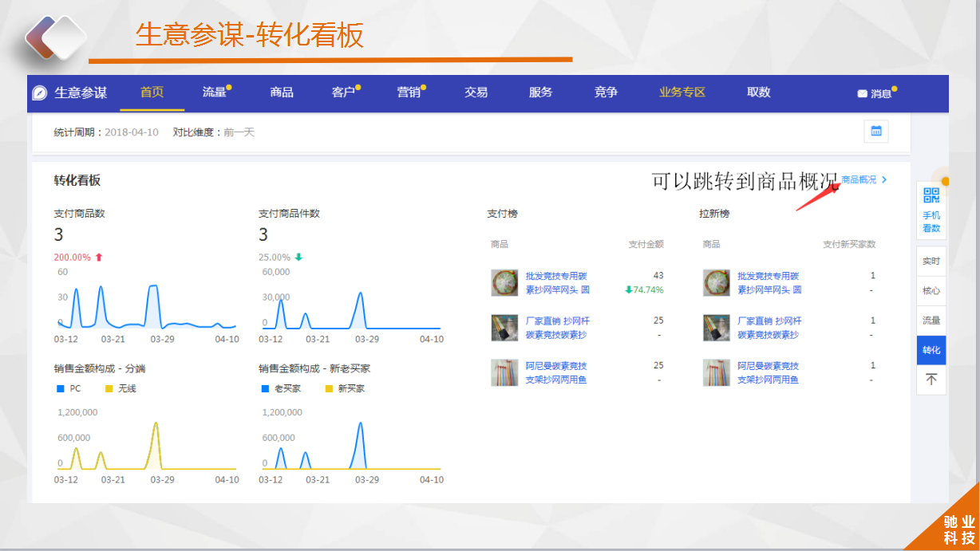Click the 支付新买家数 column header
This screenshot has width=980, height=551.
click(x=849, y=244)
